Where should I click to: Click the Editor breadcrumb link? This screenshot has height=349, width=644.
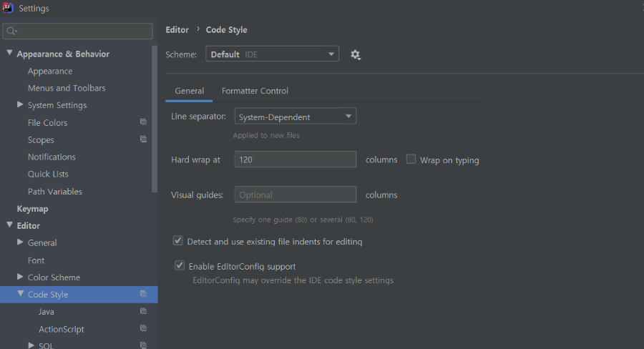(177, 30)
